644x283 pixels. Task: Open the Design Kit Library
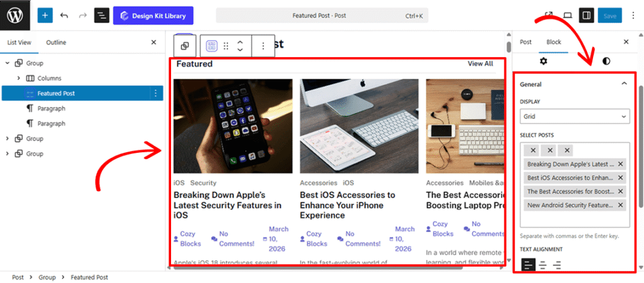point(153,16)
